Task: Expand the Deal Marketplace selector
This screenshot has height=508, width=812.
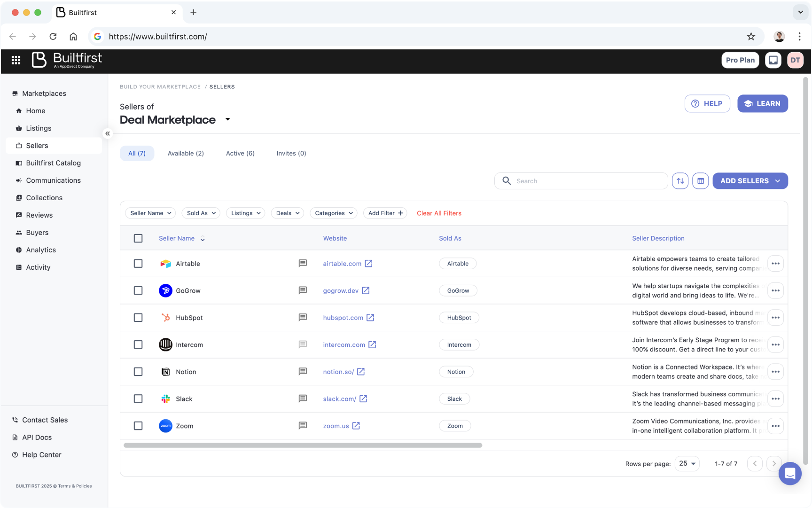Action: pos(227,119)
